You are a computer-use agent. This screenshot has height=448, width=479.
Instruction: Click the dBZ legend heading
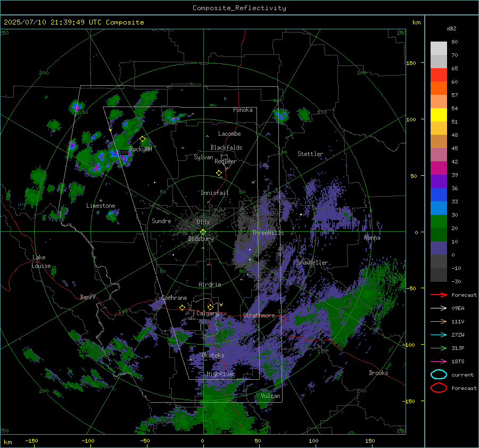[451, 29]
